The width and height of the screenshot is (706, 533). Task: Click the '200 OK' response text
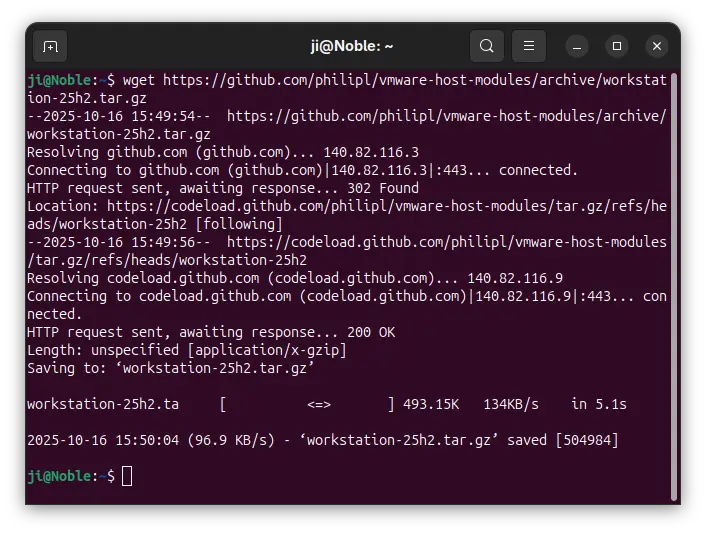(370, 332)
